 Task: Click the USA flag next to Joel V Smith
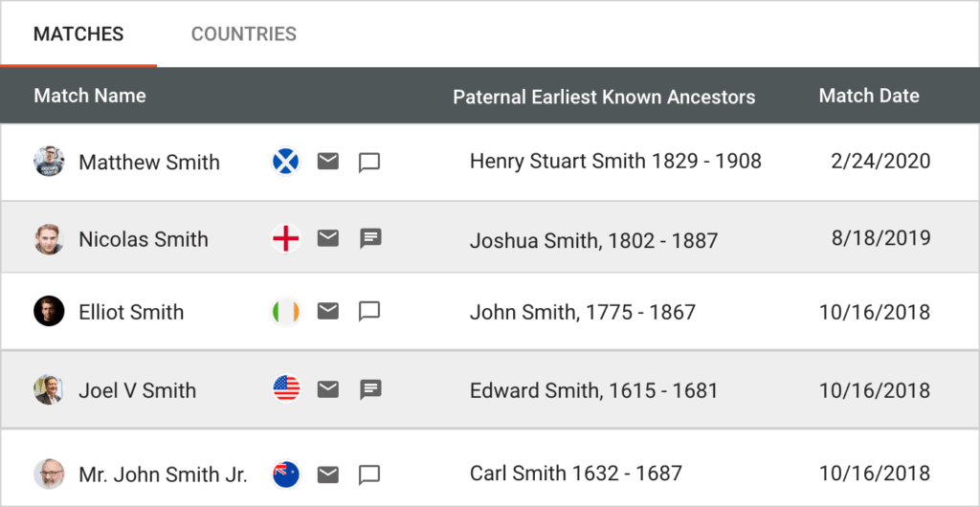286,389
